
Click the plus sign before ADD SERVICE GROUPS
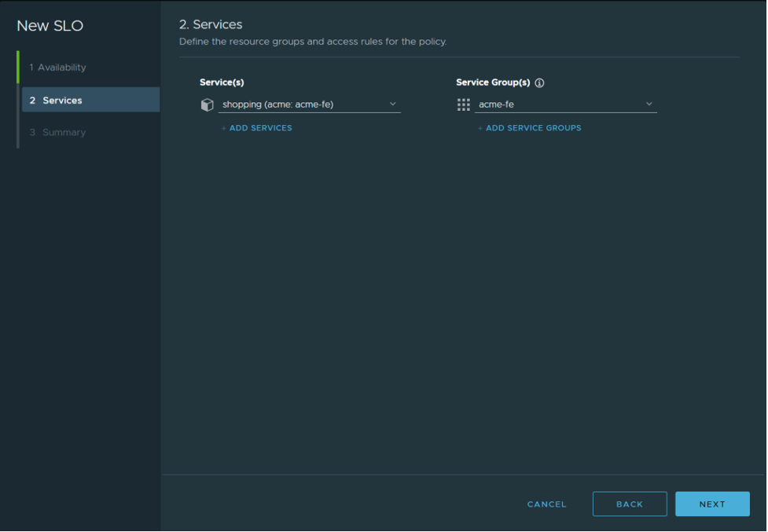coord(480,128)
